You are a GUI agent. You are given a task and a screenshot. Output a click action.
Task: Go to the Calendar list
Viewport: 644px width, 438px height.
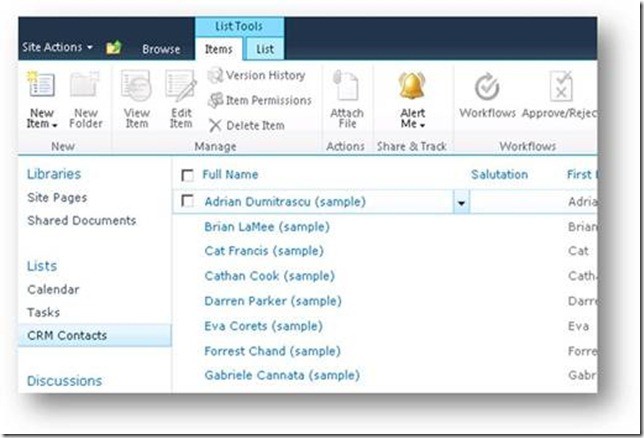click(53, 289)
